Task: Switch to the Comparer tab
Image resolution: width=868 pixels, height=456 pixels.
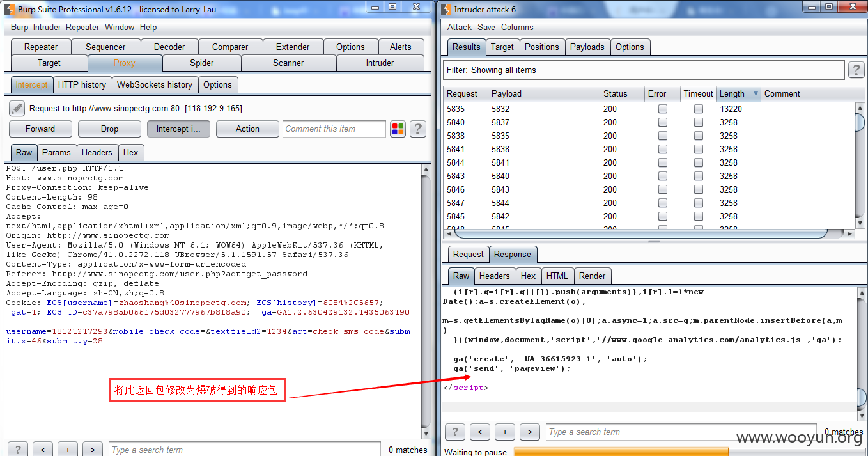Action: 230,47
